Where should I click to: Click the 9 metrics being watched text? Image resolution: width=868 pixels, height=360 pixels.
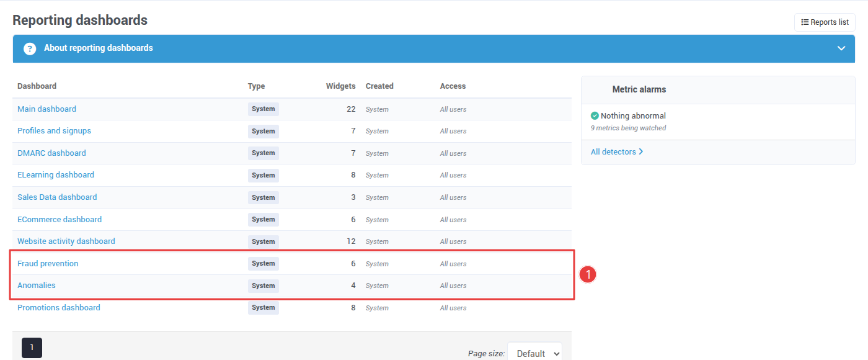click(x=628, y=128)
